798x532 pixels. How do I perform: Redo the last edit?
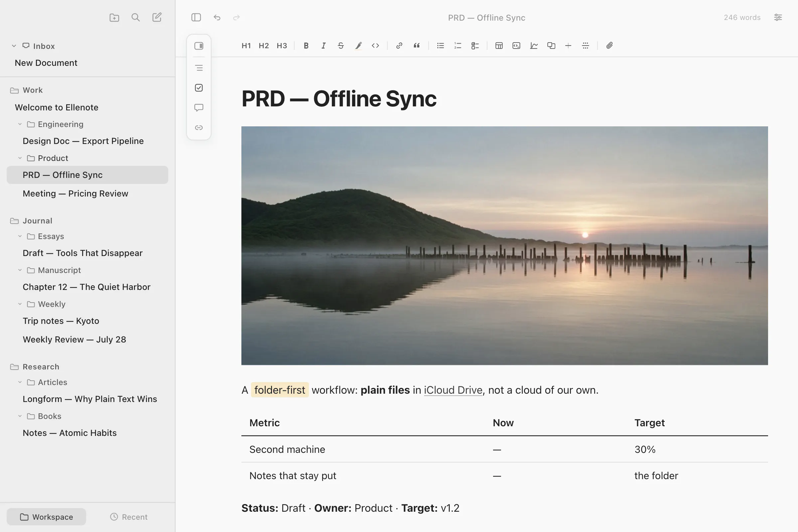tap(236, 17)
